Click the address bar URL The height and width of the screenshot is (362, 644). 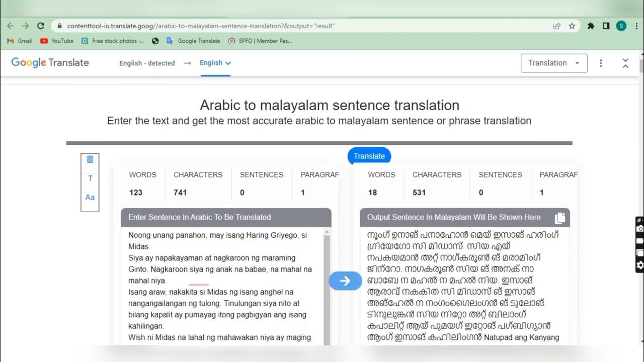pyautogui.click(x=201, y=26)
